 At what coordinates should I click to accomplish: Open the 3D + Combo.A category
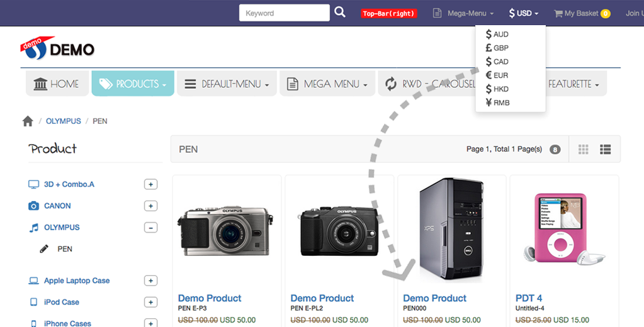click(69, 184)
